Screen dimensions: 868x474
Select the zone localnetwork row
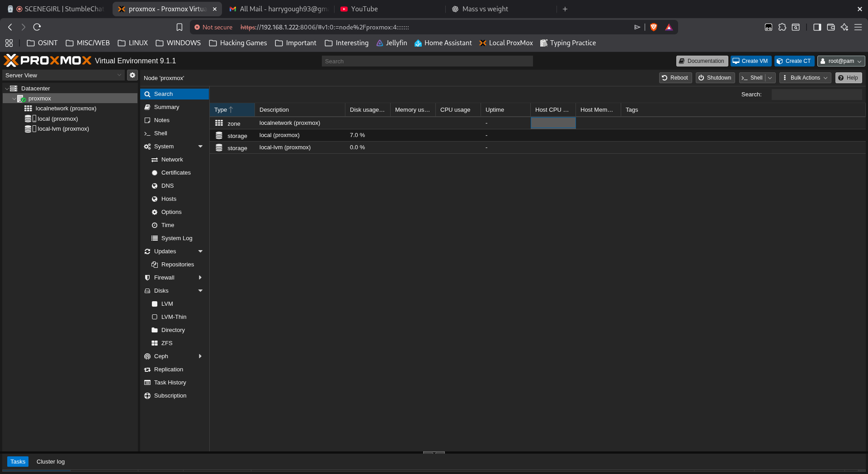pos(537,123)
